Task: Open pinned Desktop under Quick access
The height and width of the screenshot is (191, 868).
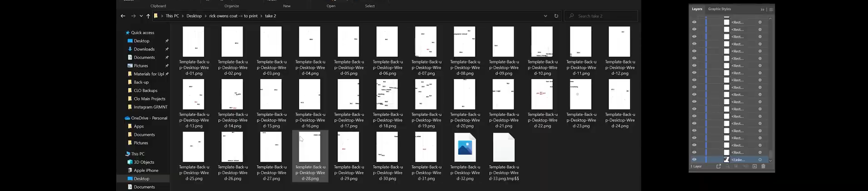Action: pyautogui.click(x=142, y=41)
